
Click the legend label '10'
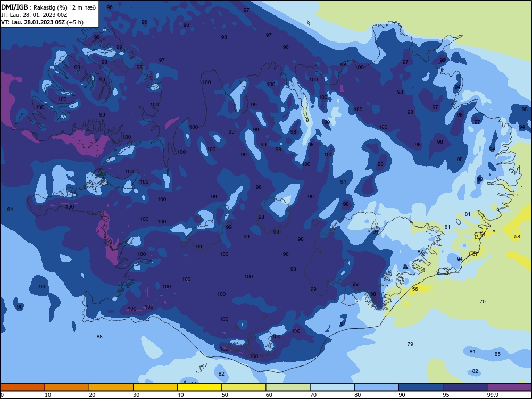pos(48,395)
